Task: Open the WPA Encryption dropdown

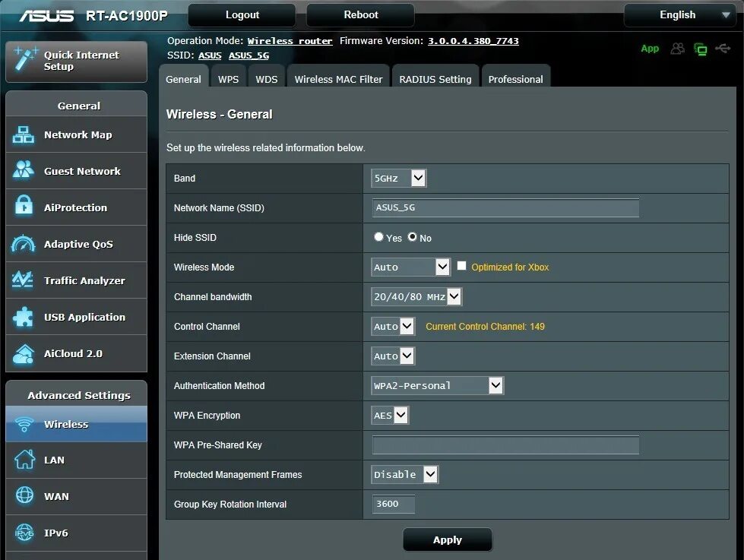Action: coord(390,416)
